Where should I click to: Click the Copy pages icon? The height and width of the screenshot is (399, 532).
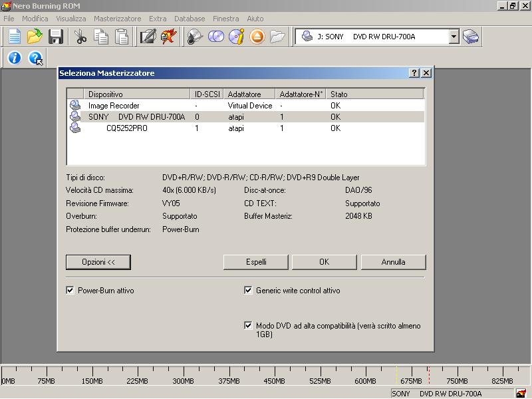101,37
